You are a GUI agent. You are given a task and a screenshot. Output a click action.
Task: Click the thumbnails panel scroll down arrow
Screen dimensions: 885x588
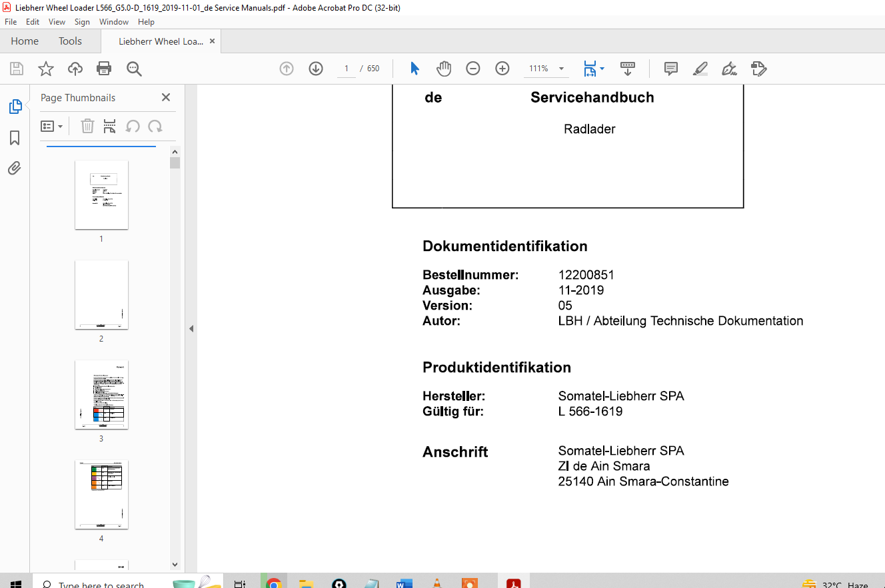pos(175,565)
